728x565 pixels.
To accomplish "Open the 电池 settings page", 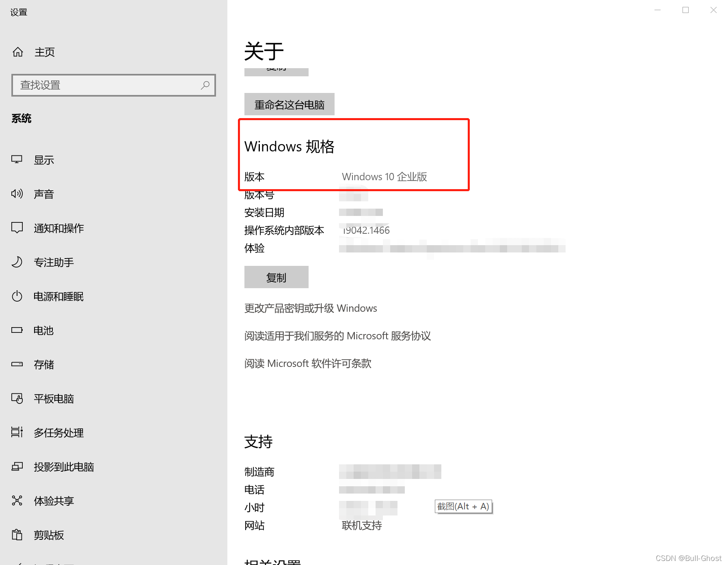I will pyautogui.click(x=114, y=330).
